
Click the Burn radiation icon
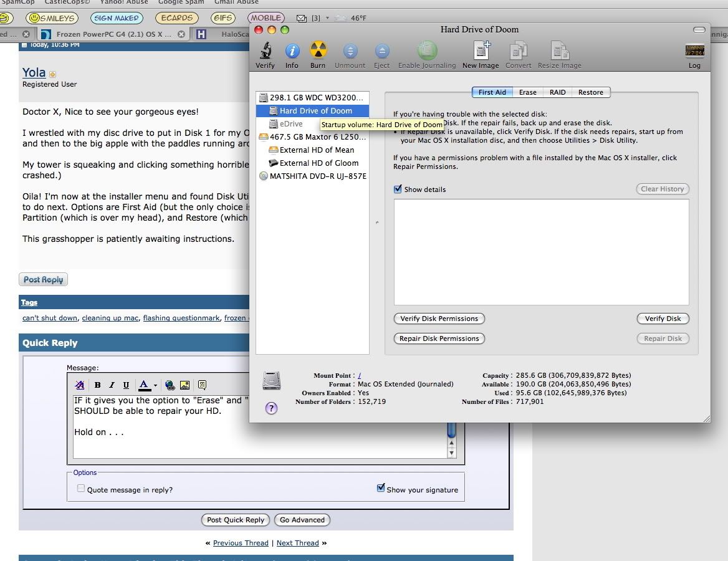click(x=318, y=50)
